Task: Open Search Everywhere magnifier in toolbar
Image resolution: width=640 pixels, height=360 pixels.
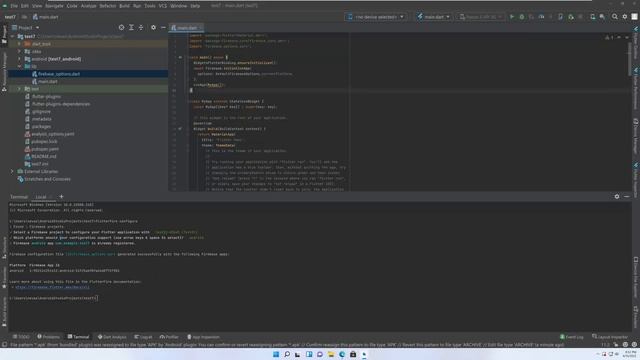Action: 615,17
